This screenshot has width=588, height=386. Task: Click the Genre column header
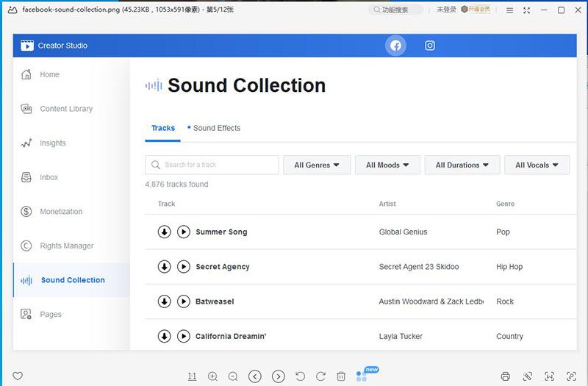505,204
